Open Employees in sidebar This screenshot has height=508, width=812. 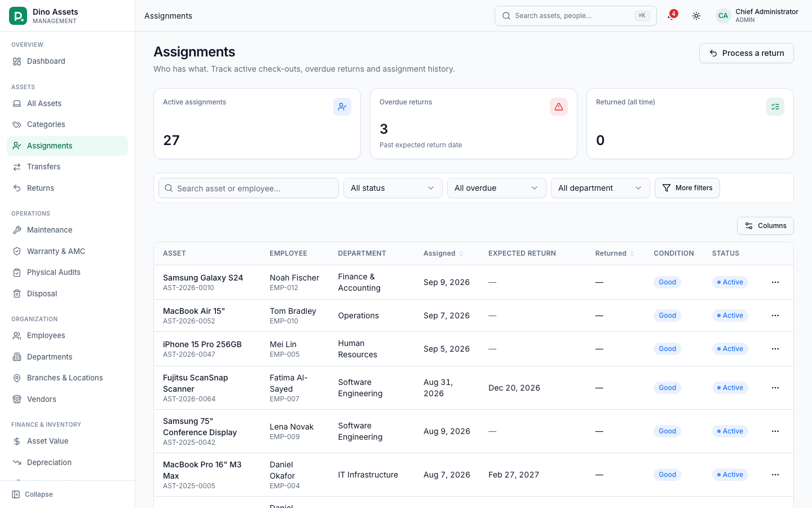click(67, 335)
